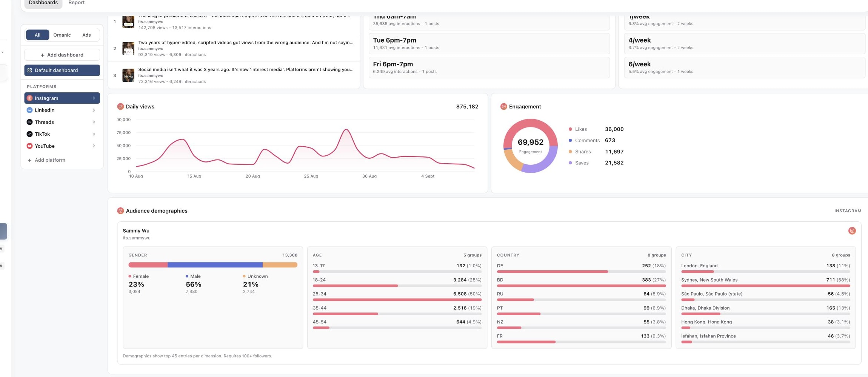Open Default dashboard
Image resolution: width=868 pixels, height=377 pixels.
(62, 70)
